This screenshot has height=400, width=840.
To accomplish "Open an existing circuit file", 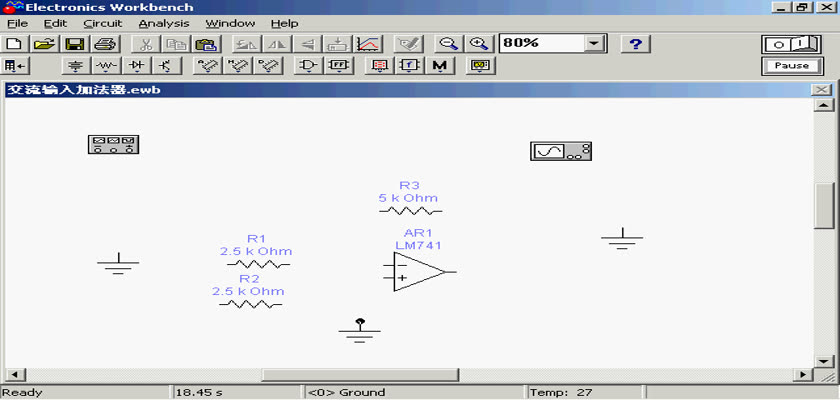I will coord(46,44).
